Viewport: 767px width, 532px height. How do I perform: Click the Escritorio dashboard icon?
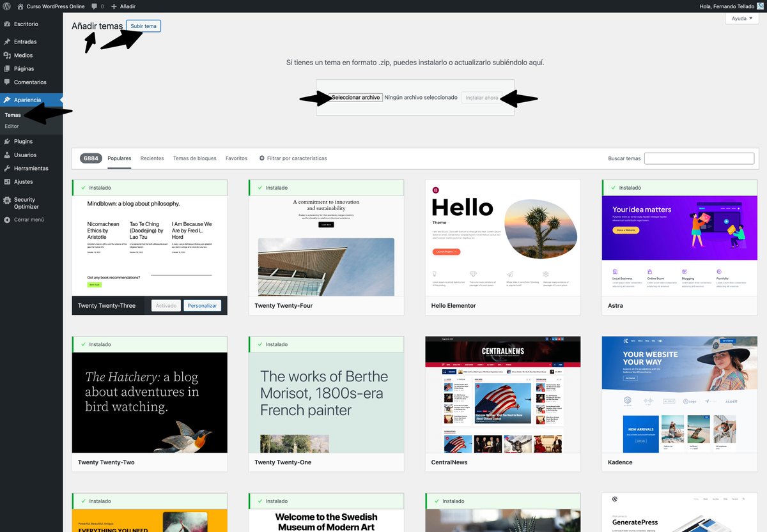tap(8, 24)
